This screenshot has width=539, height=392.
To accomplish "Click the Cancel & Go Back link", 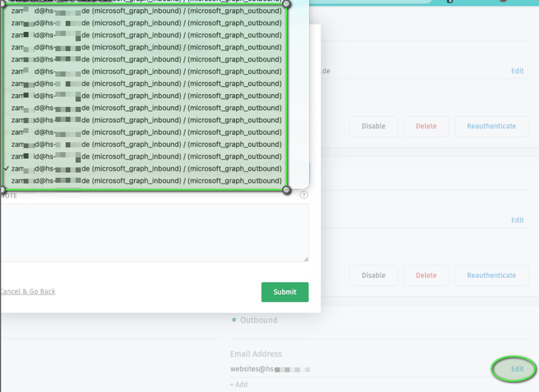I will [27, 292].
